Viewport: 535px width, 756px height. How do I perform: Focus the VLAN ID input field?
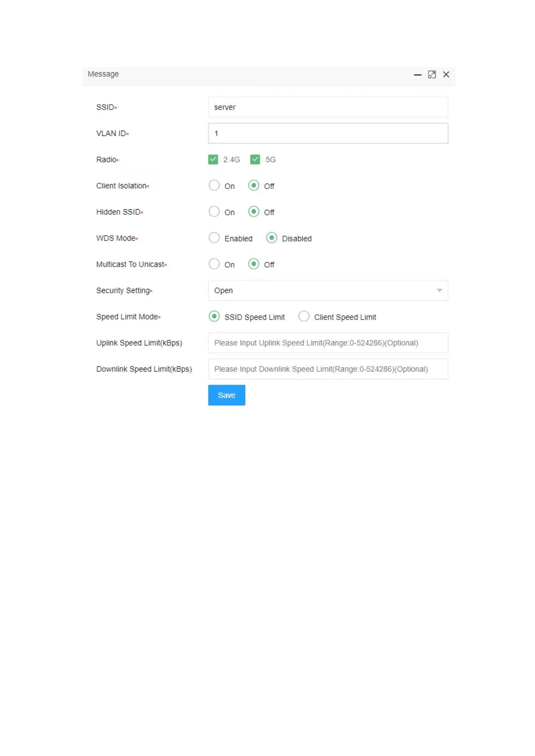point(328,133)
